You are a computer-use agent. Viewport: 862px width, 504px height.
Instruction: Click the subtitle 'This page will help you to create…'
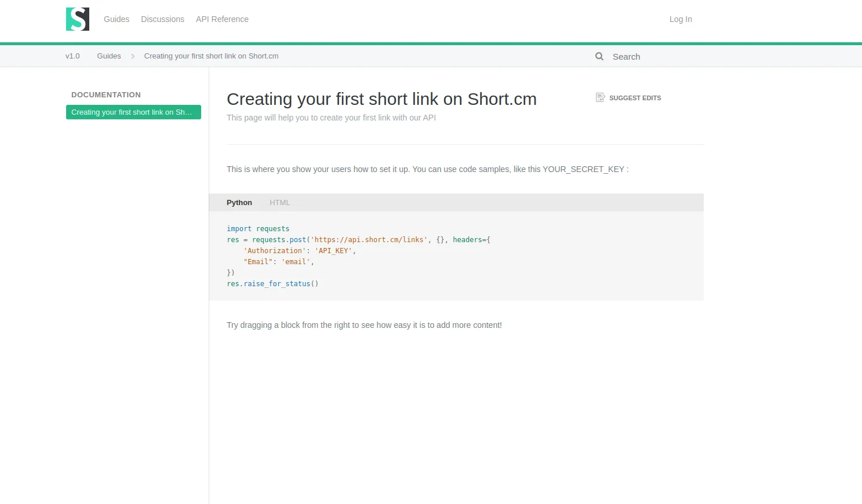[x=331, y=118]
